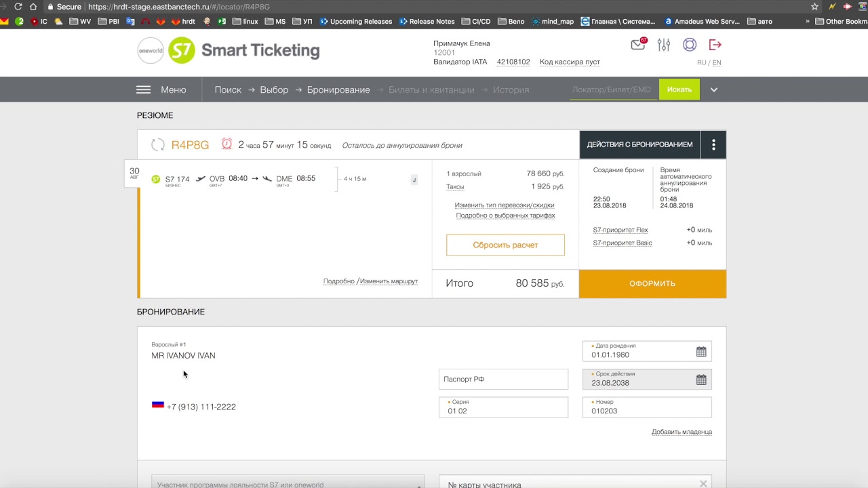Go to the Поиск step

click(x=228, y=89)
